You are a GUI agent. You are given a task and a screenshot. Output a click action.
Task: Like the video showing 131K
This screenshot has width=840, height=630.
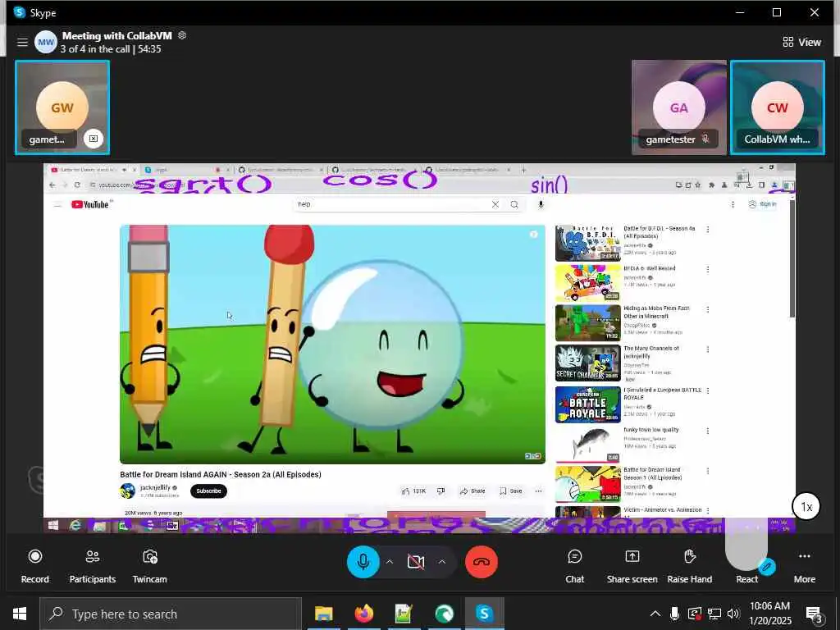[413, 491]
